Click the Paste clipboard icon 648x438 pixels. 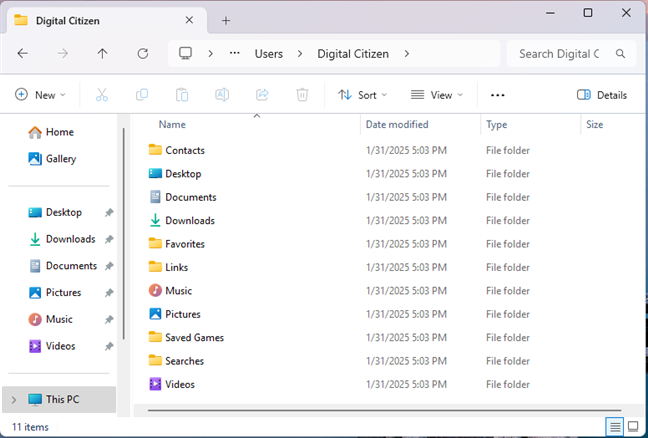182,95
